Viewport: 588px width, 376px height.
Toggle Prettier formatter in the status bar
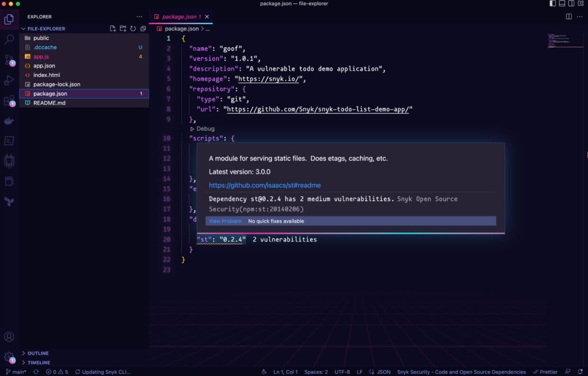pos(545,372)
